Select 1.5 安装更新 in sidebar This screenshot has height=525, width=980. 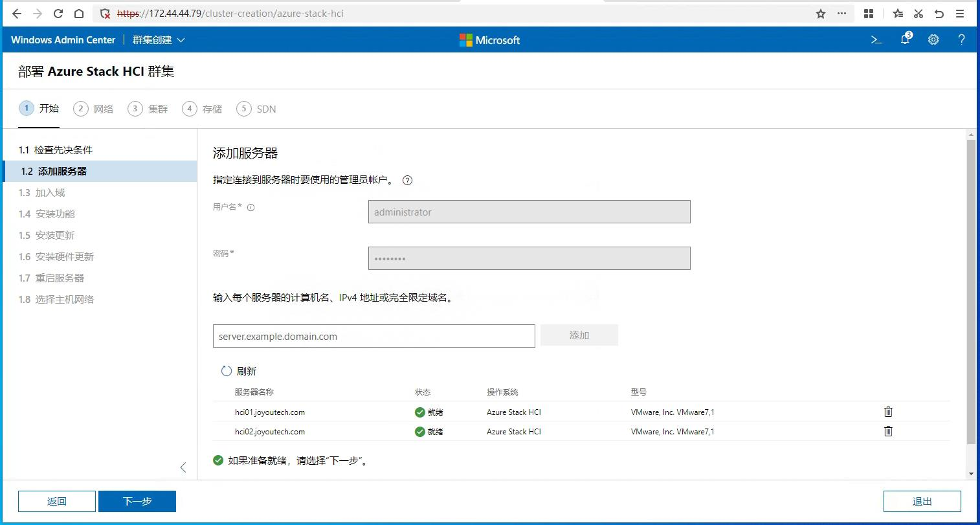[100, 236]
